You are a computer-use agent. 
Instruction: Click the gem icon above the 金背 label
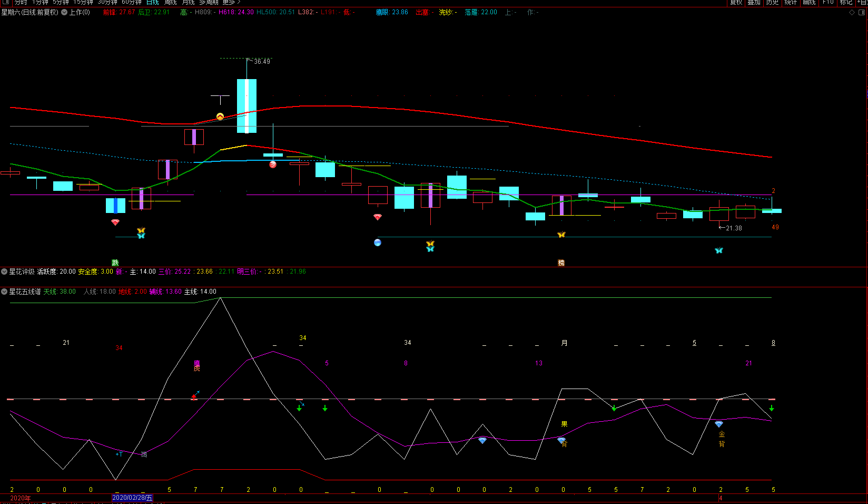tap(719, 424)
